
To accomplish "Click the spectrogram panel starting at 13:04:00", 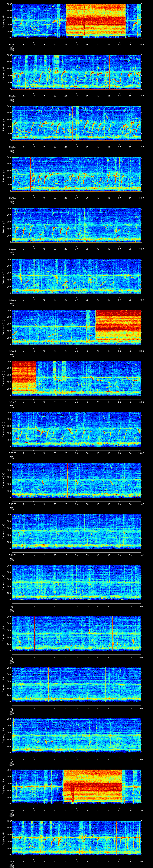I will (76, 174).
